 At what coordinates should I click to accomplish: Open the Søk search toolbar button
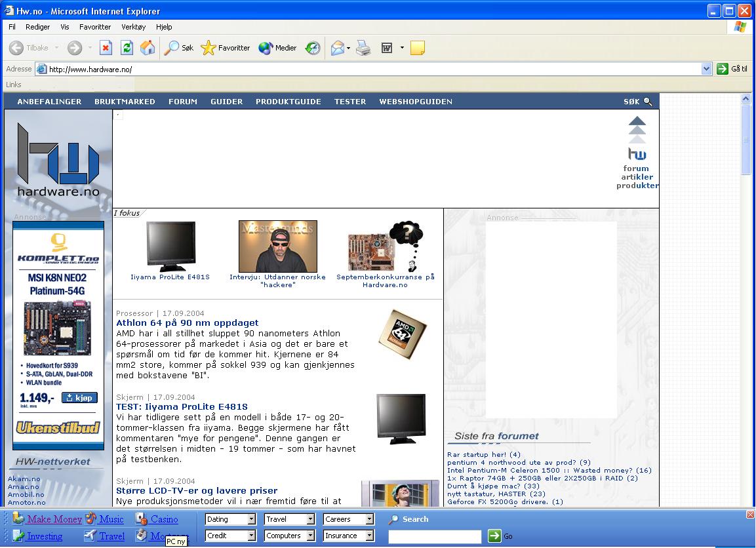point(179,48)
